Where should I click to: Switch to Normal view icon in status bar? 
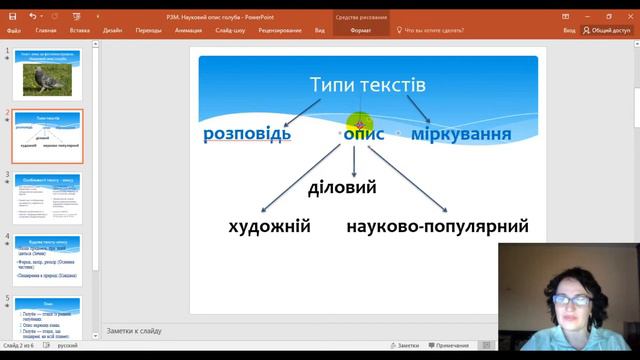coord(486,345)
